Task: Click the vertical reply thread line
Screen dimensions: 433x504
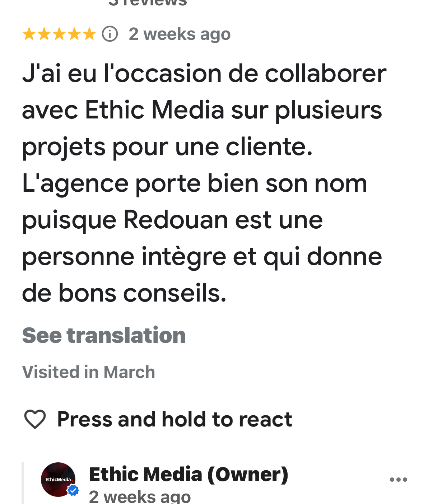Action: click(23, 483)
